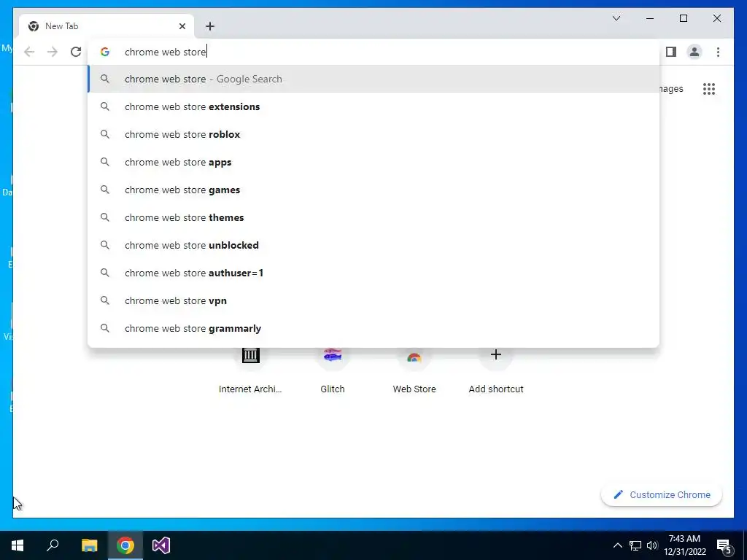Viewport: 747px width, 560px height.
Task: Show hidden system tray icons
Action: pyautogui.click(x=617, y=545)
